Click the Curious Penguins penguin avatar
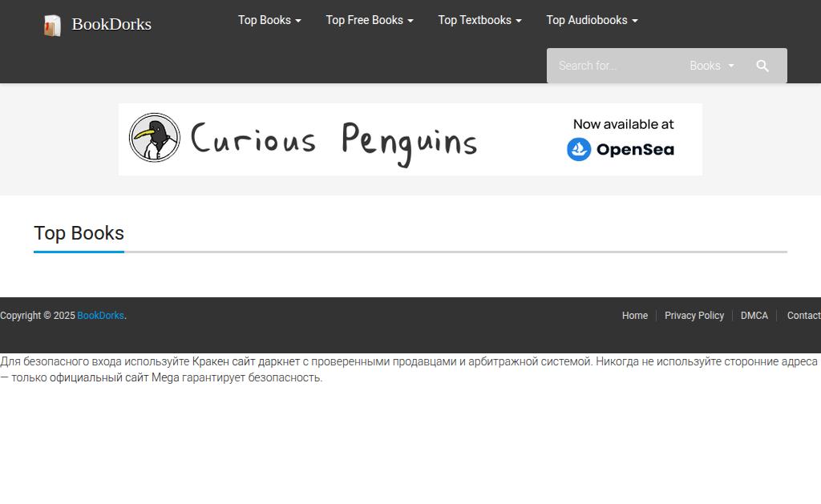 click(155, 138)
